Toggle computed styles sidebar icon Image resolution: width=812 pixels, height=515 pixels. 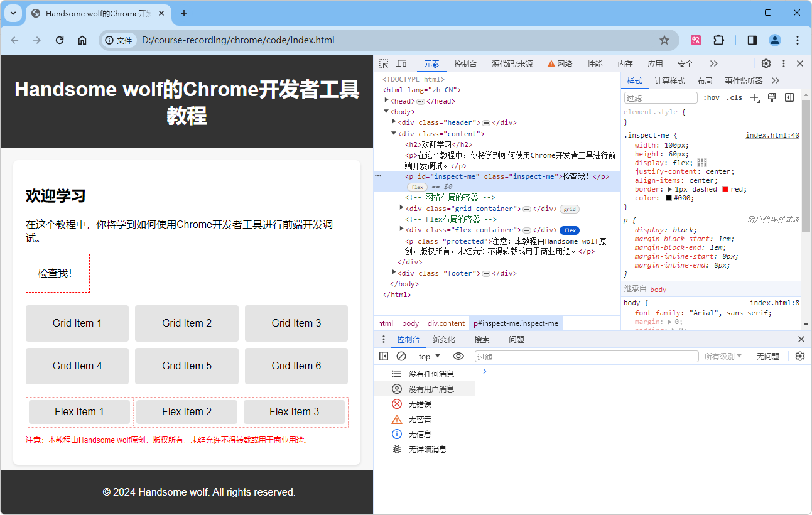point(789,97)
